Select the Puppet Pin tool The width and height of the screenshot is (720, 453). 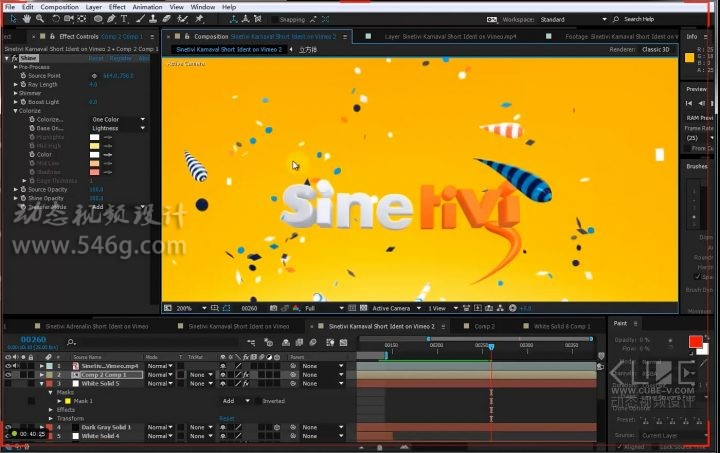pos(199,19)
